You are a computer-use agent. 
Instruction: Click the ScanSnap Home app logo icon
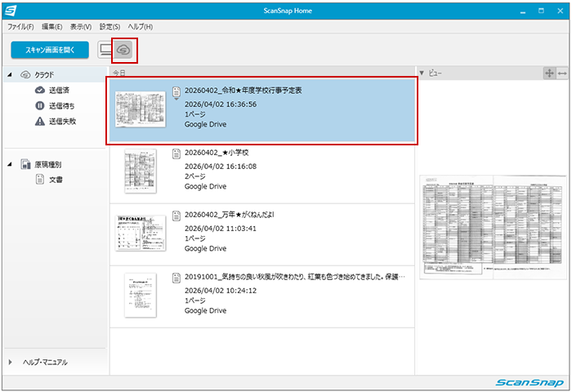tap(10, 11)
